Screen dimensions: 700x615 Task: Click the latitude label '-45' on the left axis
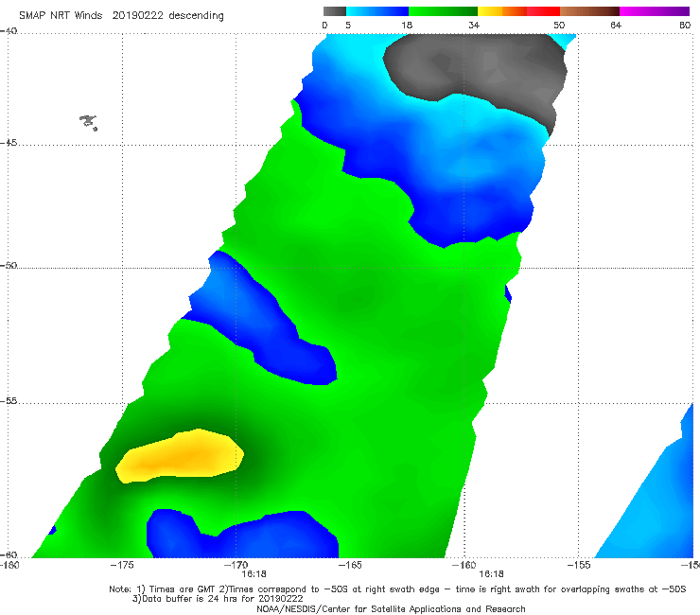click(9, 143)
